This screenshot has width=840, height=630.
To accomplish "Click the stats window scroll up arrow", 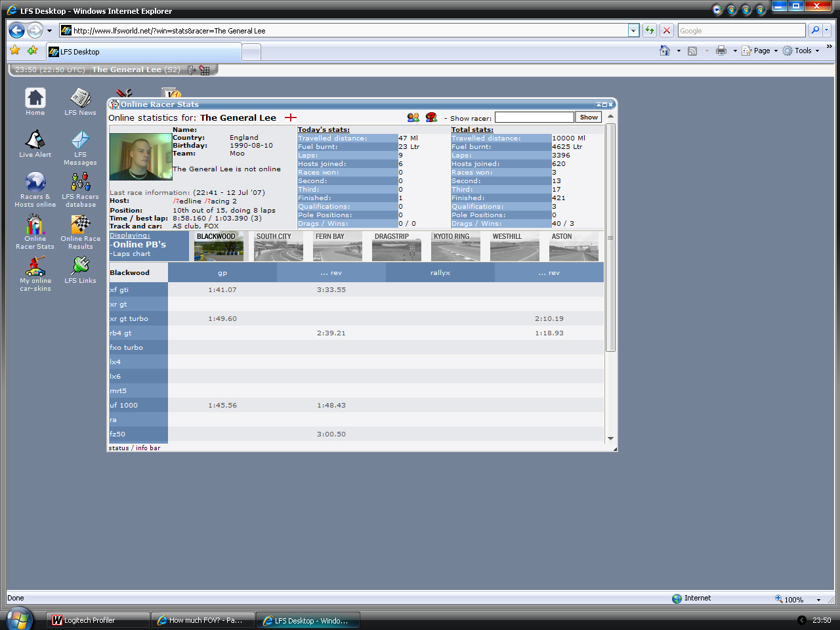I will point(610,117).
